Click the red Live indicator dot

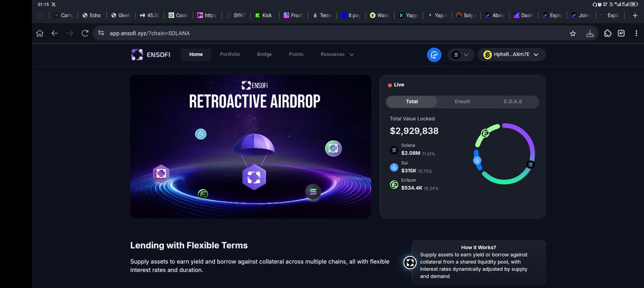pos(390,85)
